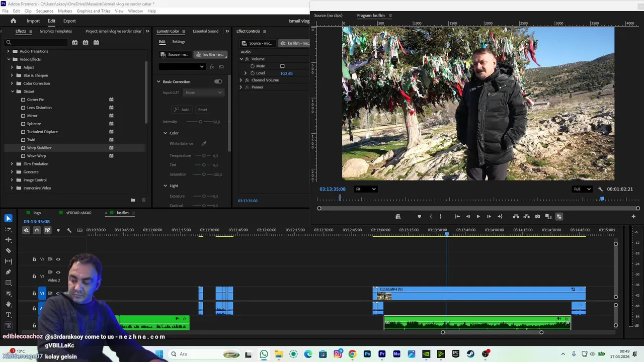The width and height of the screenshot is (644, 362).
Task: Add a marker in the timeline
Action: click(58, 230)
